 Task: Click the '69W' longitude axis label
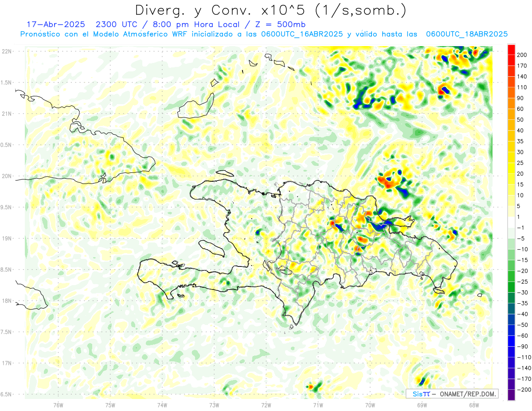click(x=422, y=405)
